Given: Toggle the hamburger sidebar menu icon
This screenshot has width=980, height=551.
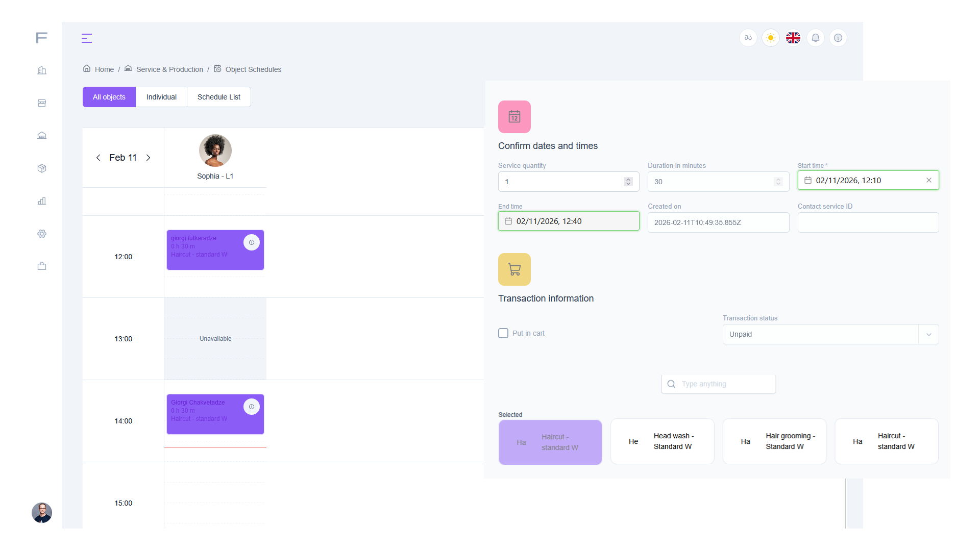Looking at the screenshot, I should pos(87,38).
